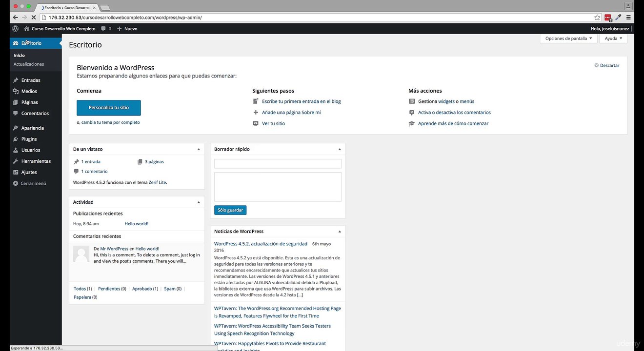Image resolution: width=644 pixels, height=351 pixels.
Task: Open the WordPress logo menu in admin bar
Action: click(x=16, y=29)
